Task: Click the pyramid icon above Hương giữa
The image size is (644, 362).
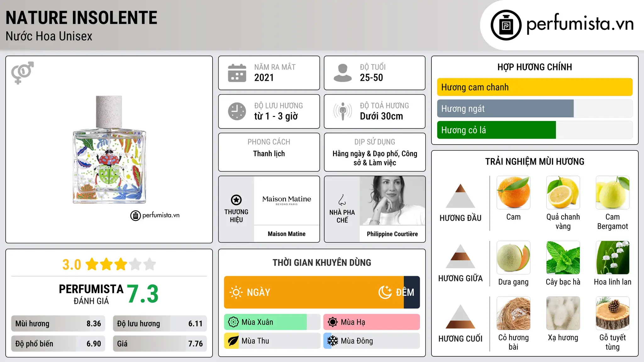Action: pyautogui.click(x=460, y=256)
